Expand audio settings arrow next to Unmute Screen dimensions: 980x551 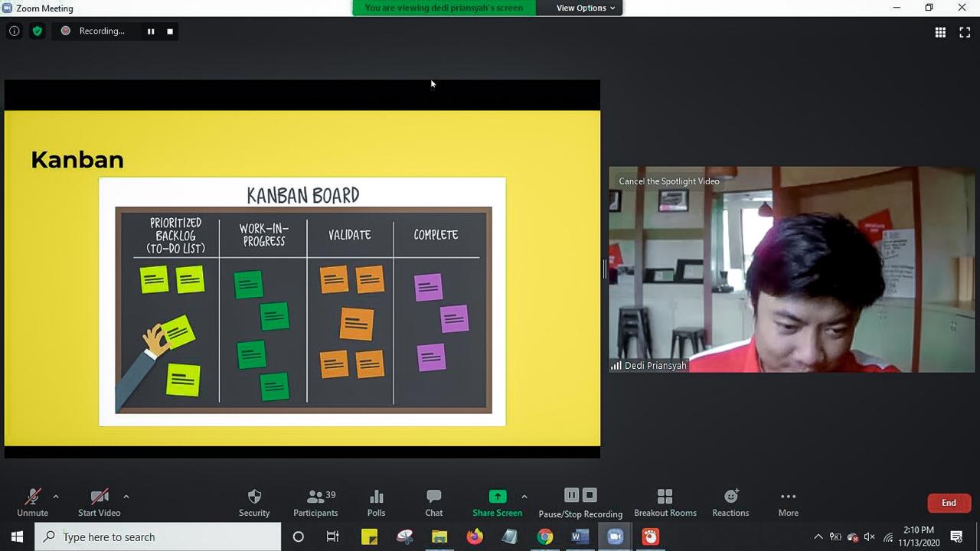55,497
